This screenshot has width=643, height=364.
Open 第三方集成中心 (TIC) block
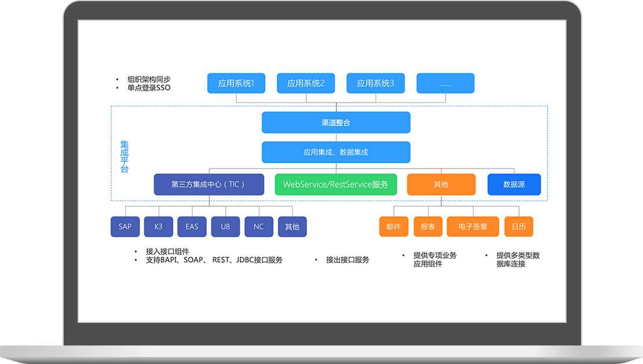[209, 185]
